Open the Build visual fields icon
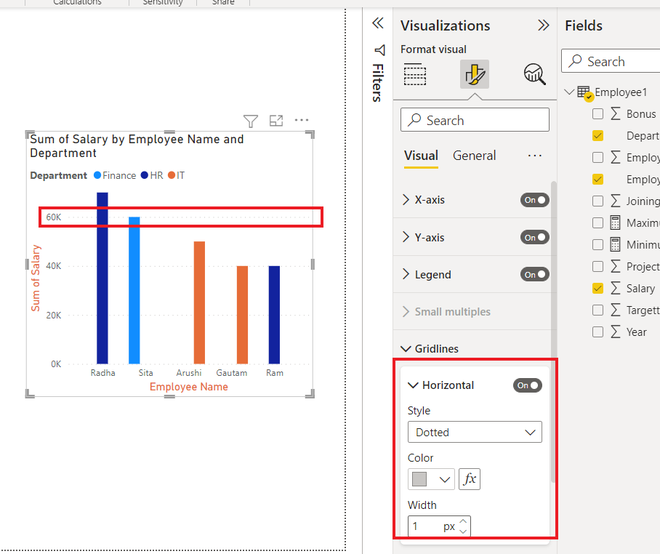 [x=415, y=74]
